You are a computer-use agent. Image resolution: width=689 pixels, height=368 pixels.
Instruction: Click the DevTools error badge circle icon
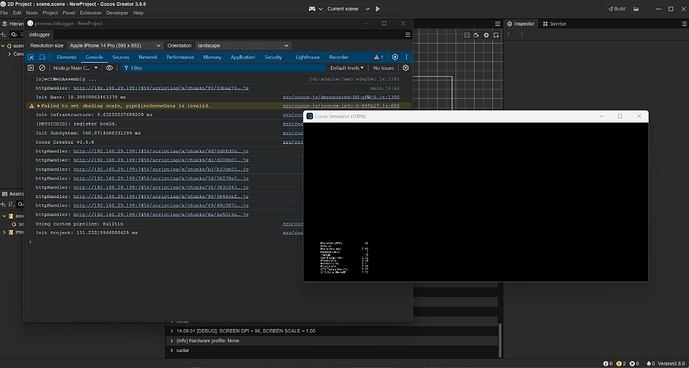[395, 57]
